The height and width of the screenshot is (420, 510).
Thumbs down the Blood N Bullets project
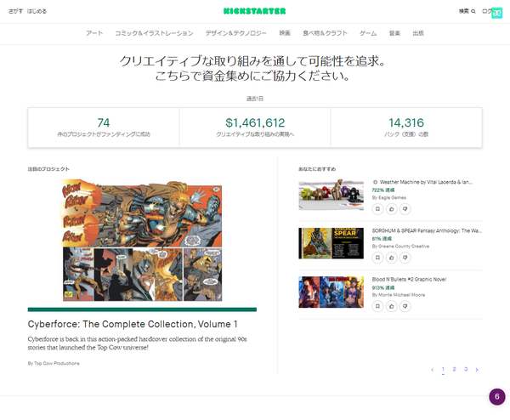405,306
